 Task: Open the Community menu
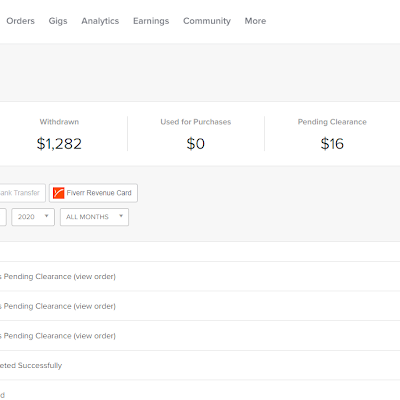207,21
